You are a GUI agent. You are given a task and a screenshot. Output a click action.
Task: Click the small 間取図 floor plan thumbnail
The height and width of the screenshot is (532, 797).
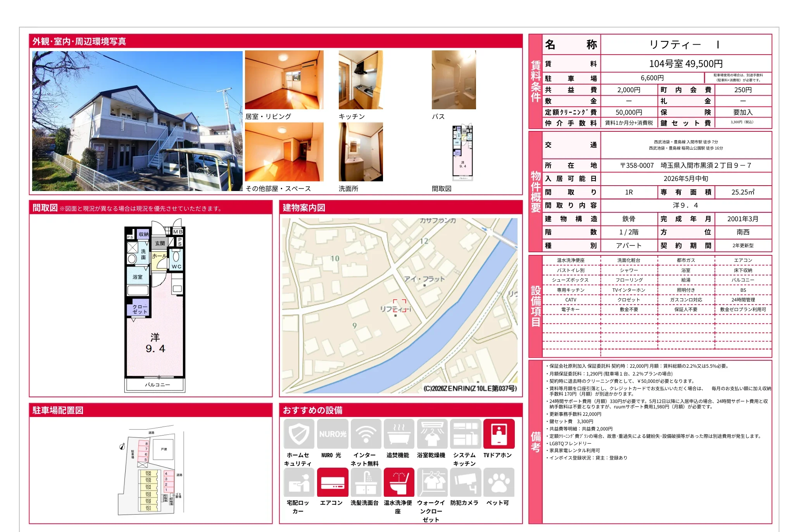click(x=462, y=152)
